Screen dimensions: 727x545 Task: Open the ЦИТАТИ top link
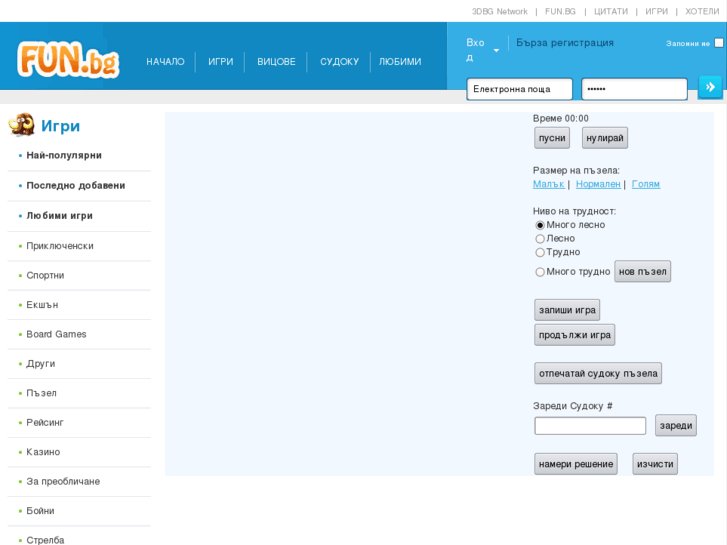[611, 12]
